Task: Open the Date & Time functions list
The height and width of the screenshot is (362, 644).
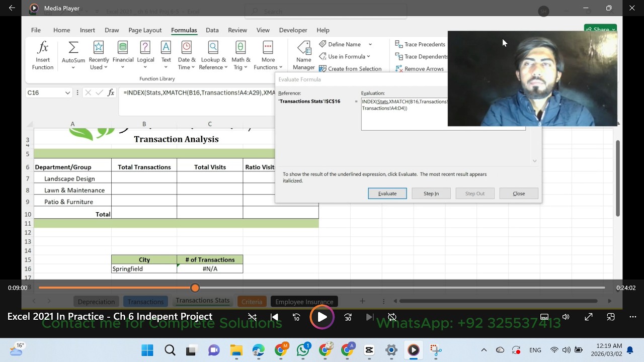Action: pyautogui.click(x=187, y=55)
